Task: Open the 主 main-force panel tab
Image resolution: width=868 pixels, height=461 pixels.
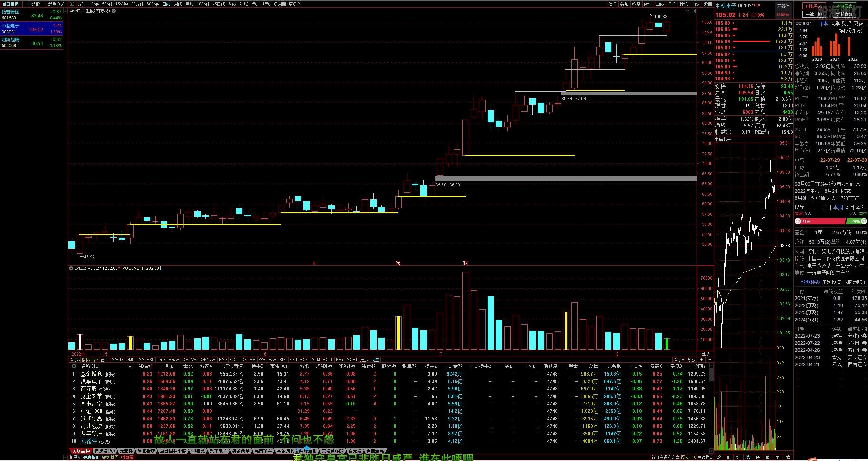Action: tap(778, 457)
